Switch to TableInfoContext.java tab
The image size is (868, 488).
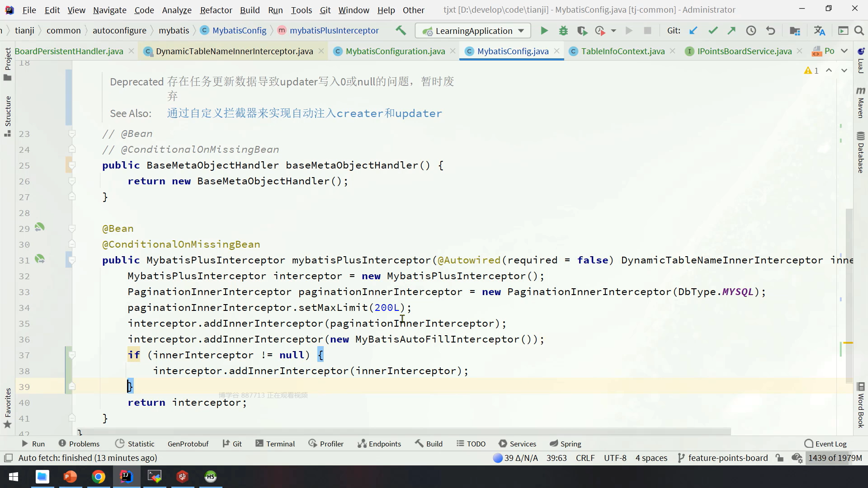623,51
